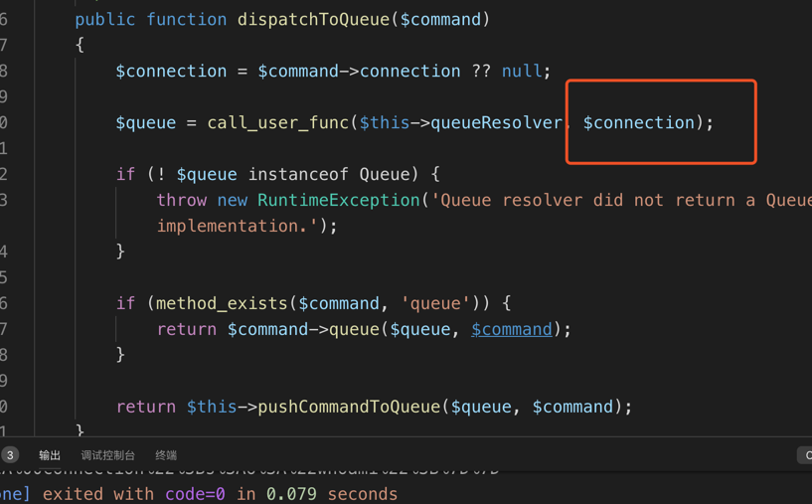812x504 pixels.
Task: Open the output channel dropdown at panel right
Action: pyautogui.click(x=804, y=455)
